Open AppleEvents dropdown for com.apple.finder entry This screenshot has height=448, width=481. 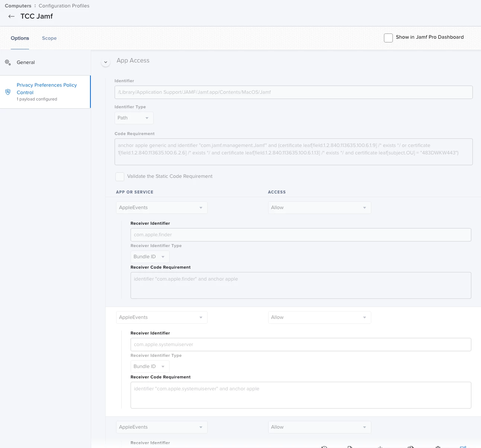coord(161,208)
